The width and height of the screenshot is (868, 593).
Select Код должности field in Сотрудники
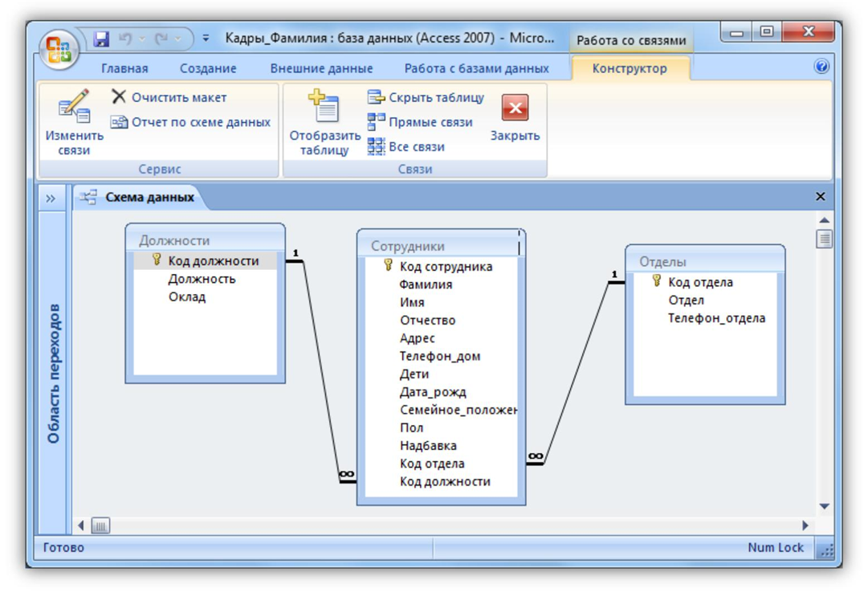click(441, 481)
